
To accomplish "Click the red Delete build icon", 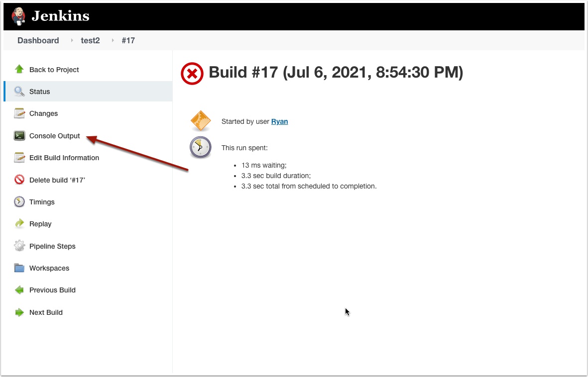I will click(19, 180).
